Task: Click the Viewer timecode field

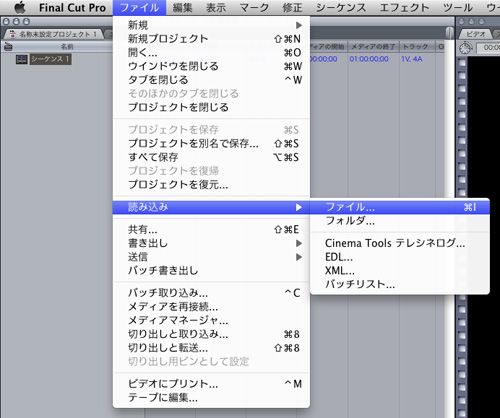Action: point(489,48)
